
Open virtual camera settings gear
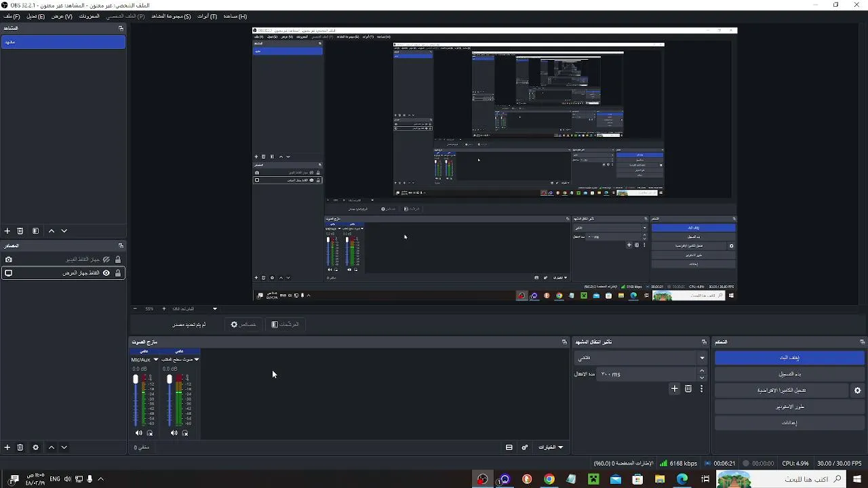[x=858, y=390]
